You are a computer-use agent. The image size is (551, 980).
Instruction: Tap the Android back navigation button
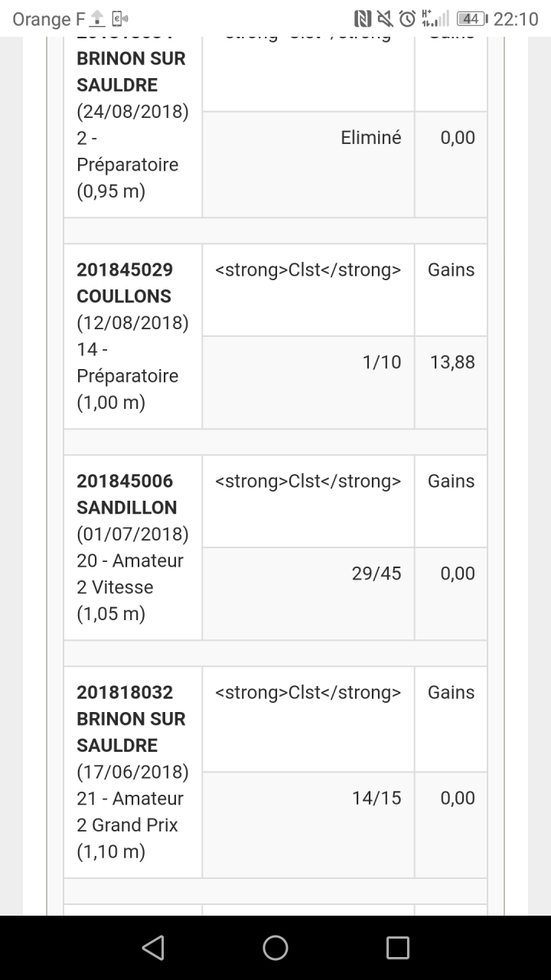click(x=153, y=948)
